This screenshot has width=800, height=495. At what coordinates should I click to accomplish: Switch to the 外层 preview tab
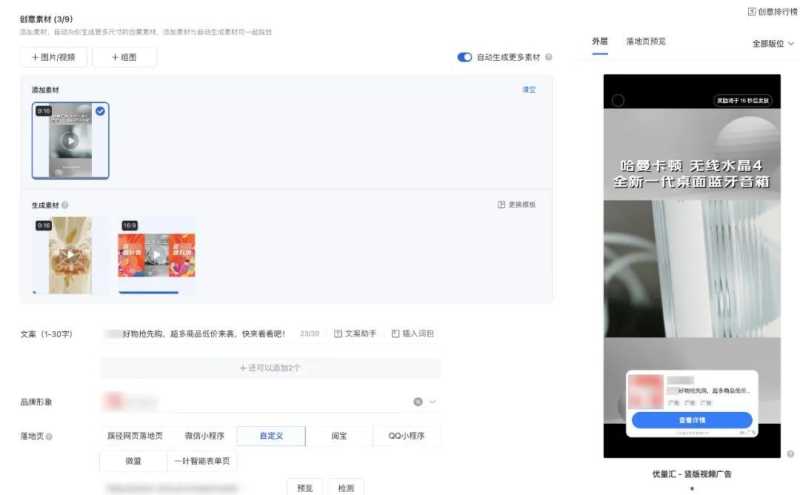[599, 41]
